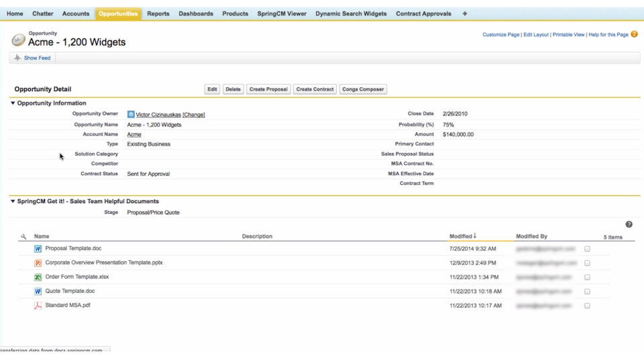Viewport: 644px width, 362px height.
Task: Collapse the SpringCM Get it! section
Action: [13, 201]
